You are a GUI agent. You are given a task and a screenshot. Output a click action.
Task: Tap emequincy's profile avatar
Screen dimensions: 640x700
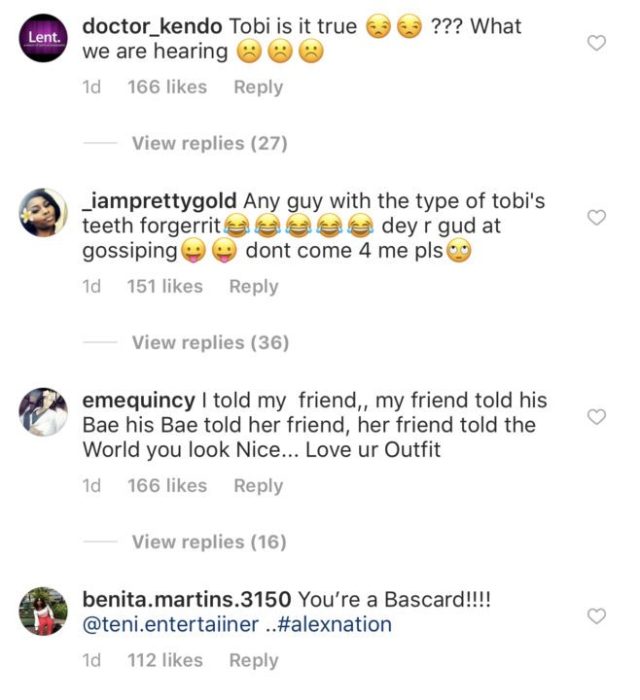(x=44, y=410)
